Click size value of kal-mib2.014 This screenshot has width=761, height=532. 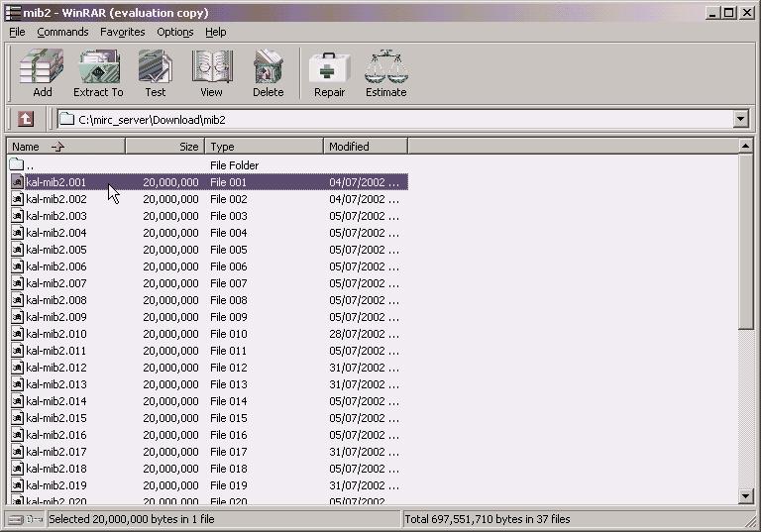[x=170, y=401]
